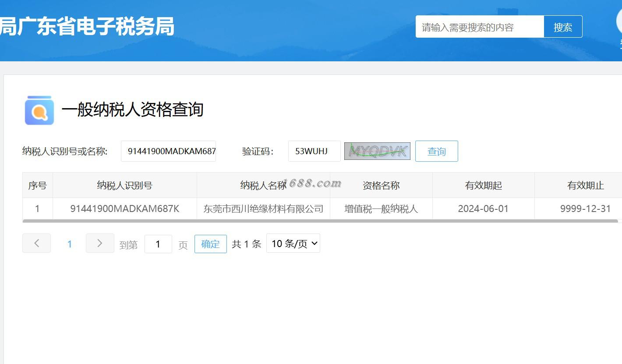Select cell 东莞市西川绝缘材料有限公司
Viewport: 622px width, 364px height.
[263, 209]
